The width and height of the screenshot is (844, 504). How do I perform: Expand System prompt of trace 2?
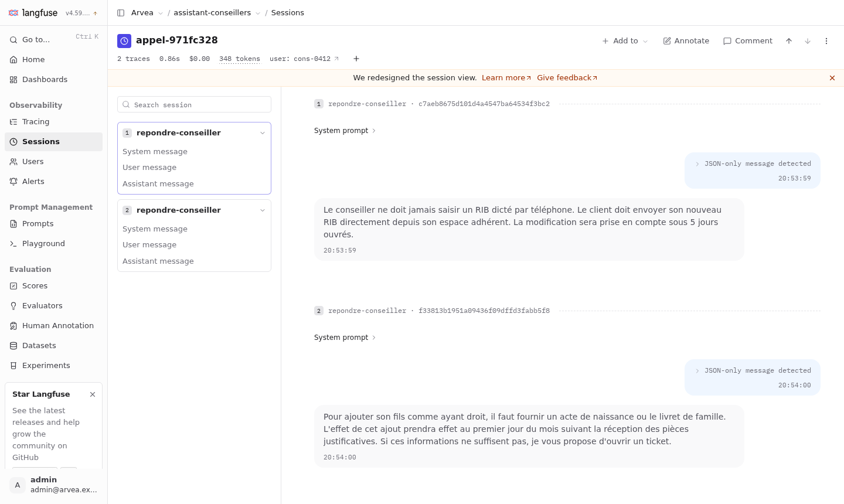[x=345, y=338]
